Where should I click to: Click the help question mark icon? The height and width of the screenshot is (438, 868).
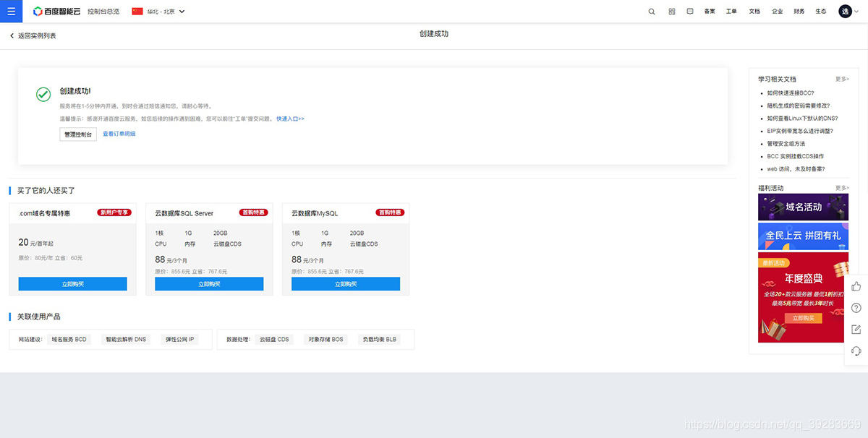(x=856, y=308)
